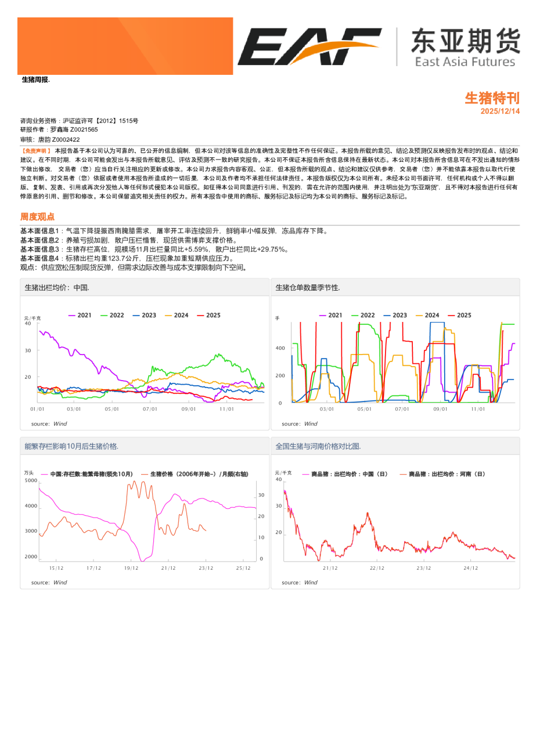Viewport: 540px width, 756px height.
Task: Toggle the 2021 series in 生猪出栏均价 chart legend
Action: [80, 315]
